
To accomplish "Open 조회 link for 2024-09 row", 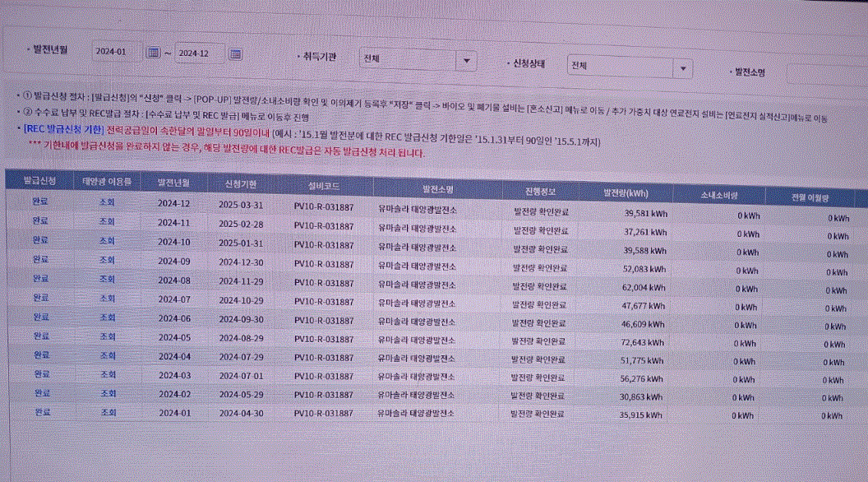I will [107, 260].
